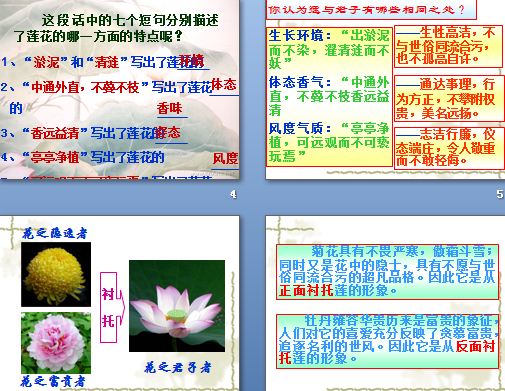Click the red answer word 香味

170,108
